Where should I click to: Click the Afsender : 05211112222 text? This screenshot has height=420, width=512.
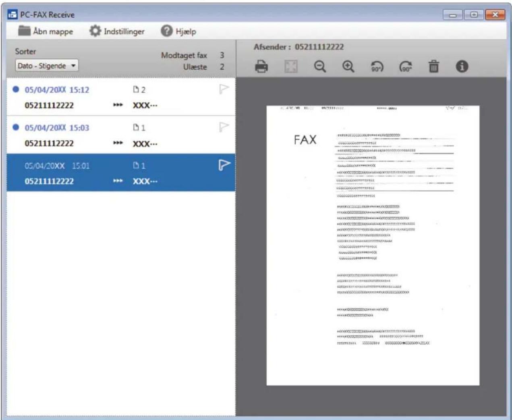298,47
